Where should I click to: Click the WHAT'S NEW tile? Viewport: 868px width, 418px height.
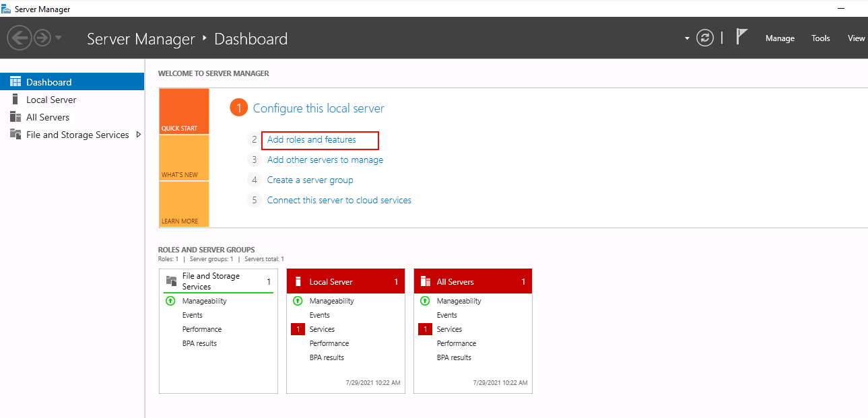pyautogui.click(x=184, y=158)
